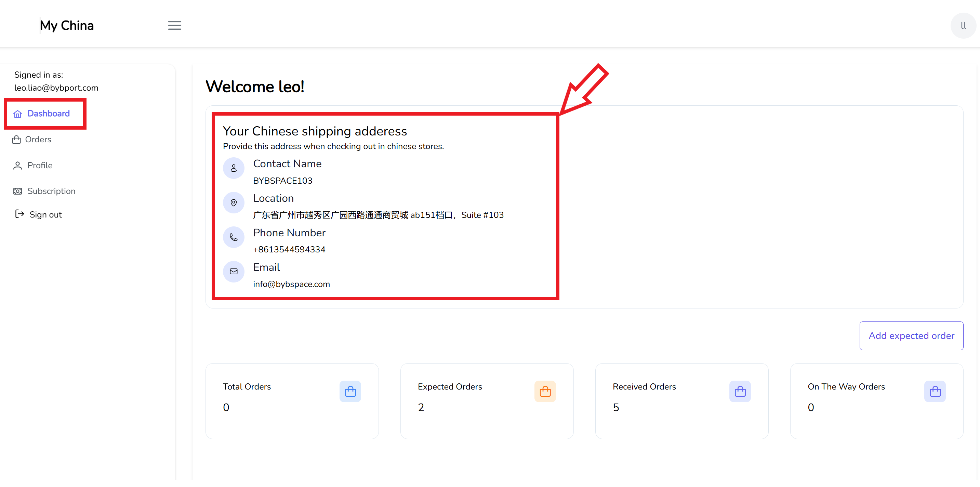
Task: Click the Expected Orders label
Action: [450, 386]
